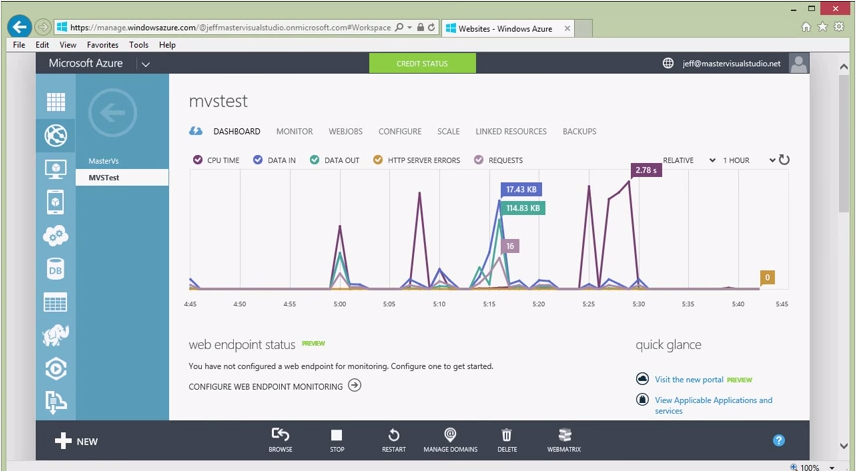Click MANAGE DOMAINS icon in command bar
Screen dimensions: 856x471
pyautogui.click(x=450, y=434)
